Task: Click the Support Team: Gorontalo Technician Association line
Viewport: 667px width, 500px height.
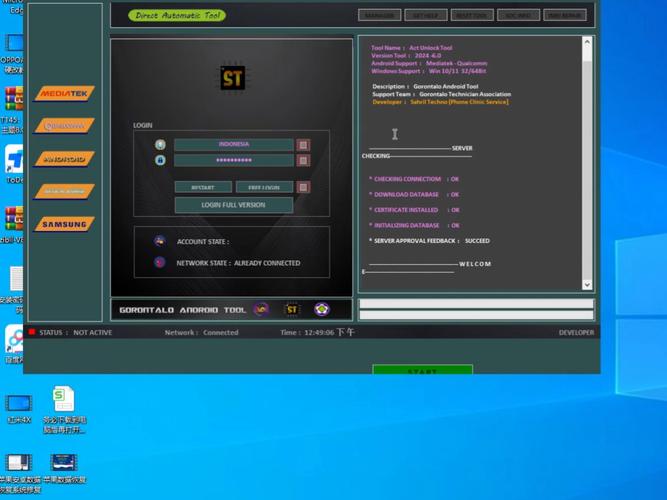Action: [x=442, y=94]
